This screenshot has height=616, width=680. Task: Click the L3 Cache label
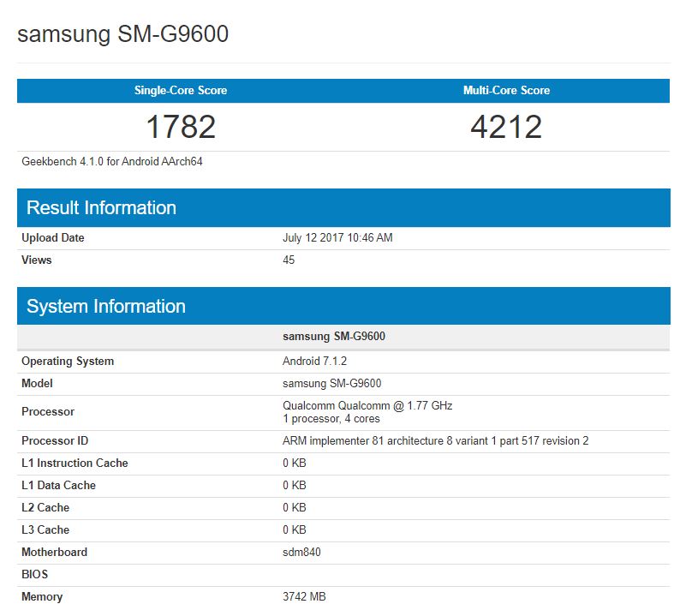tap(45, 530)
